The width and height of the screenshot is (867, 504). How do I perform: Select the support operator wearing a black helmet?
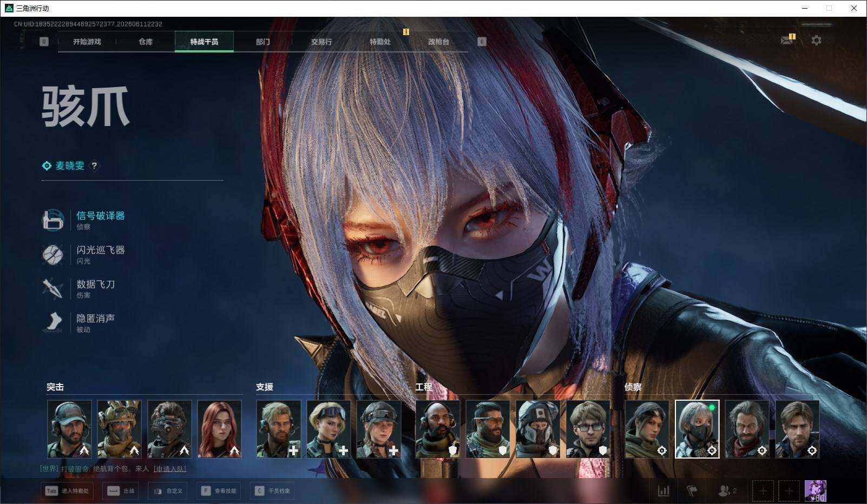click(x=379, y=429)
